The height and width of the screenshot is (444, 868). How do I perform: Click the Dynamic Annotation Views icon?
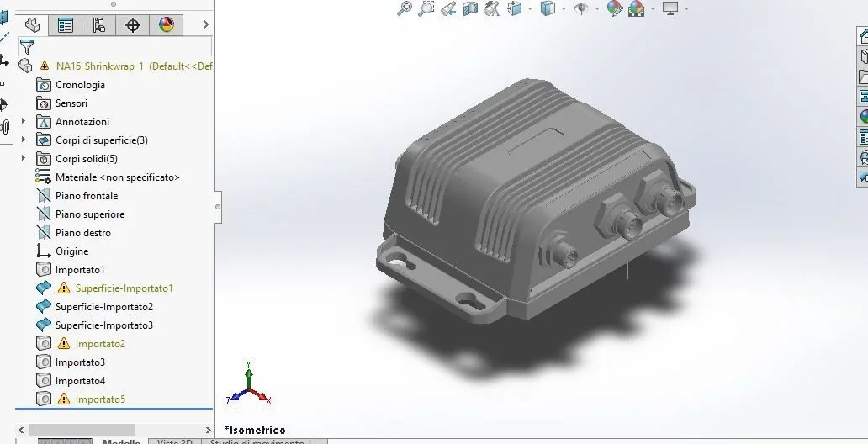pyautogui.click(x=491, y=8)
